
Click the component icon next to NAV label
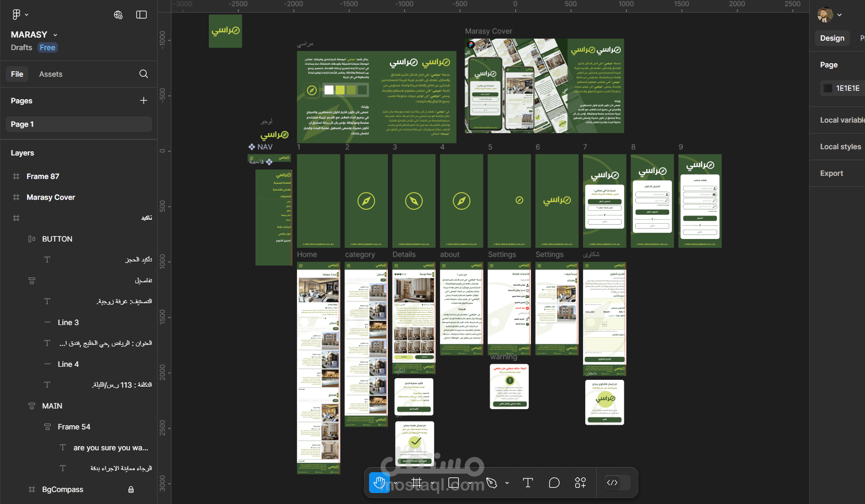[x=252, y=147]
